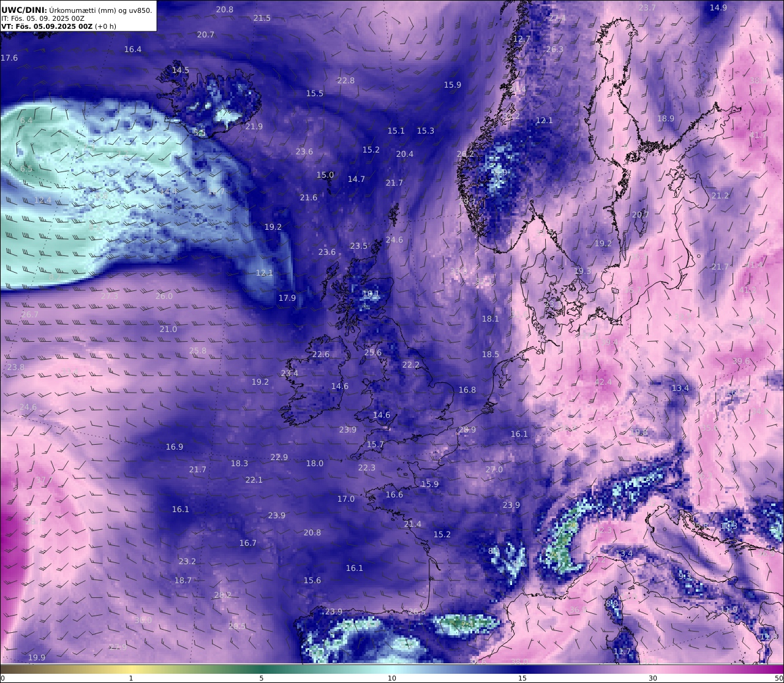Select the 17.0 value label
The image size is (784, 683).
pos(346,499)
